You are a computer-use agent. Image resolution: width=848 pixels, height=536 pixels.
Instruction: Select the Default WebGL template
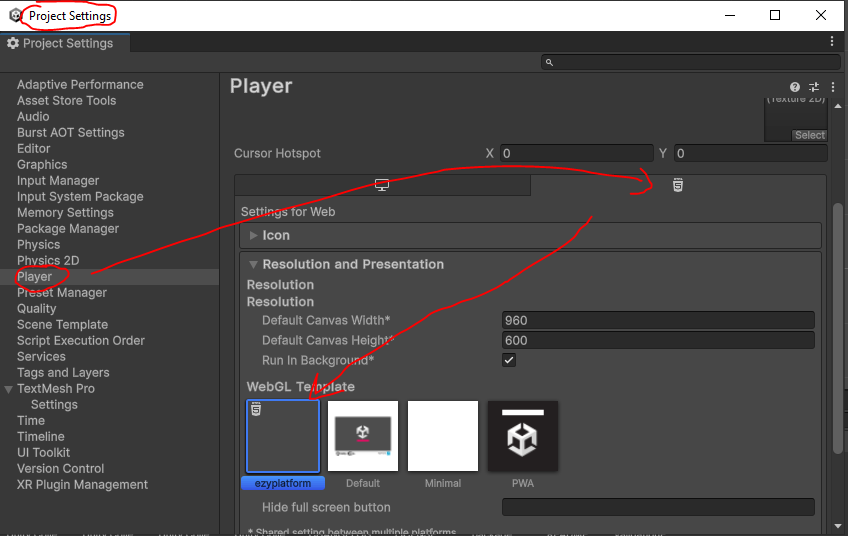click(363, 436)
